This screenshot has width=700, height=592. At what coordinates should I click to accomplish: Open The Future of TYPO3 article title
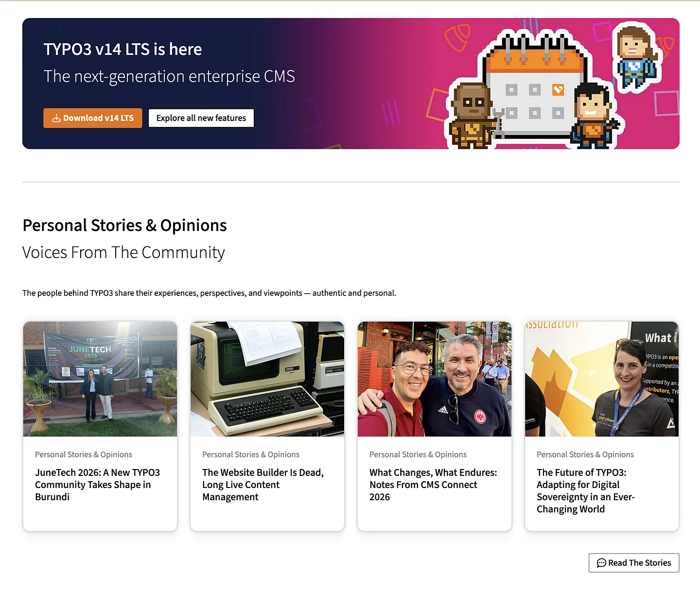coord(586,491)
